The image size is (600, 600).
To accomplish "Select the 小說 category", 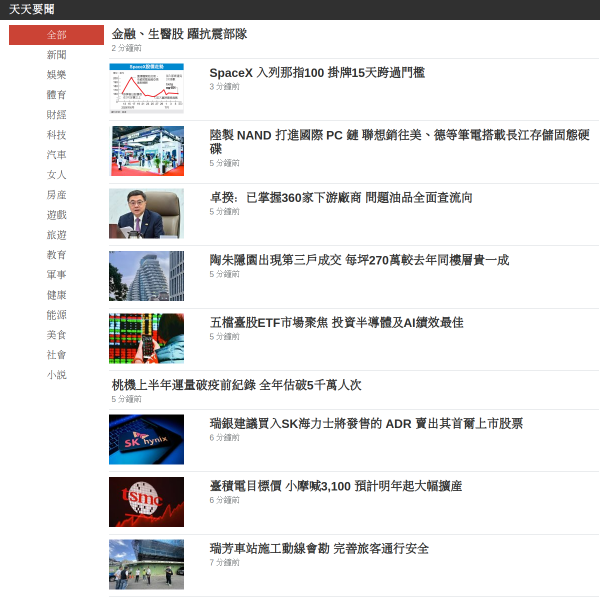I will click(56, 375).
